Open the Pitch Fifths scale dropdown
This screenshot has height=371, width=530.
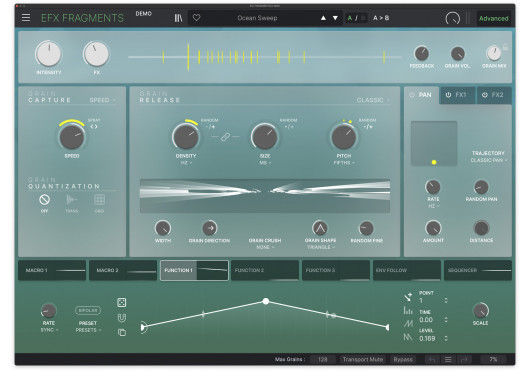tap(344, 163)
